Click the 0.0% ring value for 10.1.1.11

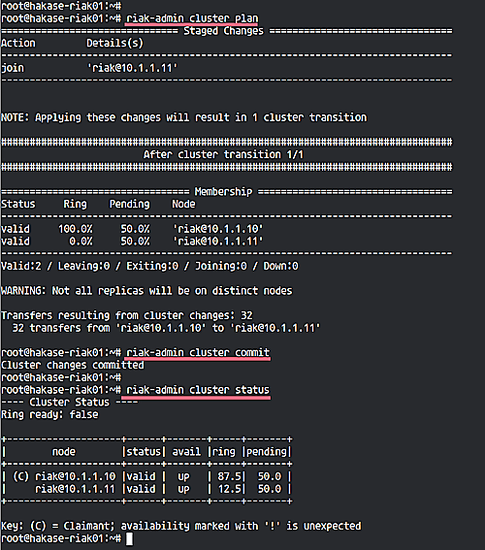click(81, 241)
